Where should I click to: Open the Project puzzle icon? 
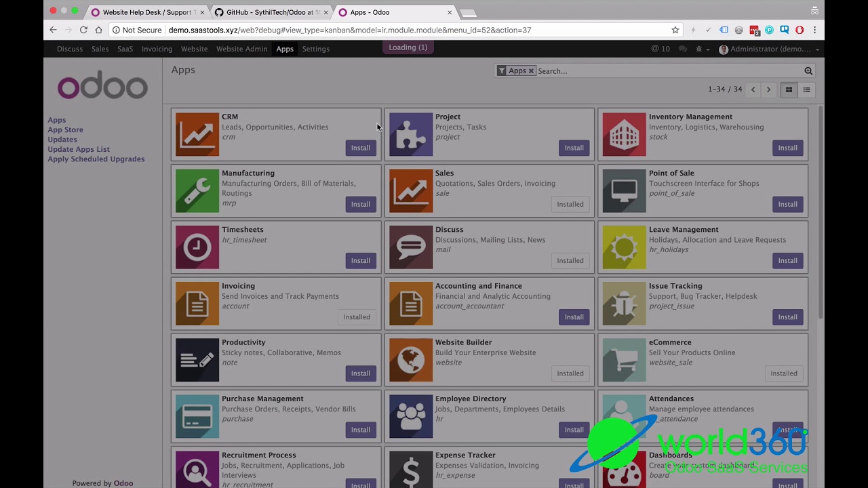411,134
